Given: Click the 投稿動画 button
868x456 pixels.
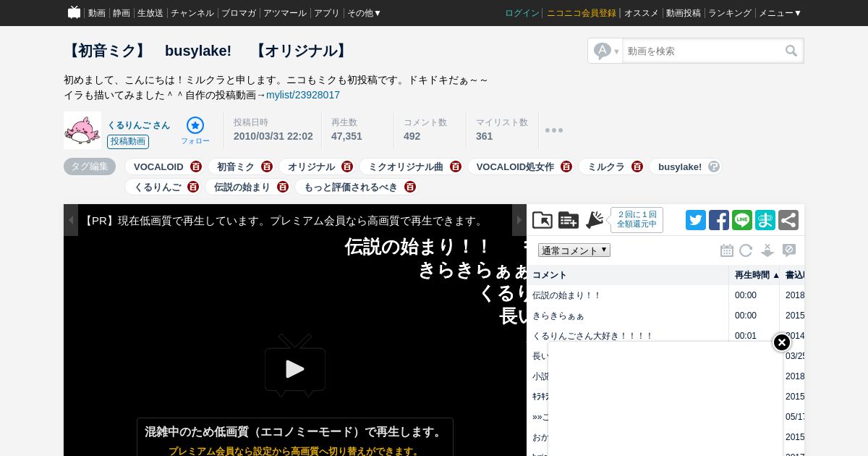Looking at the screenshot, I should (128, 142).
